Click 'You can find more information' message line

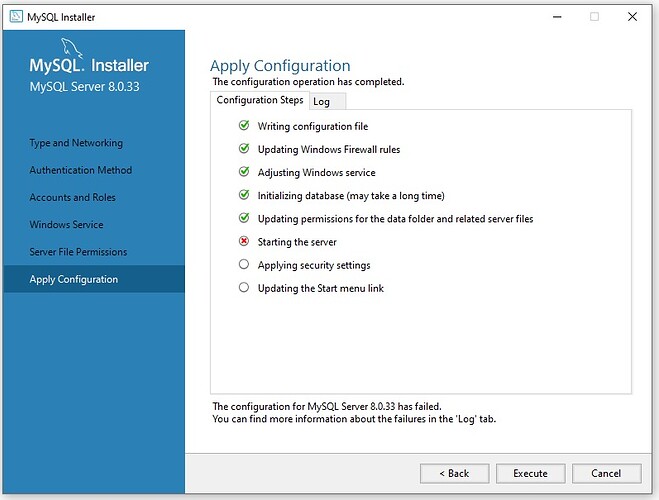coord(354,419)
